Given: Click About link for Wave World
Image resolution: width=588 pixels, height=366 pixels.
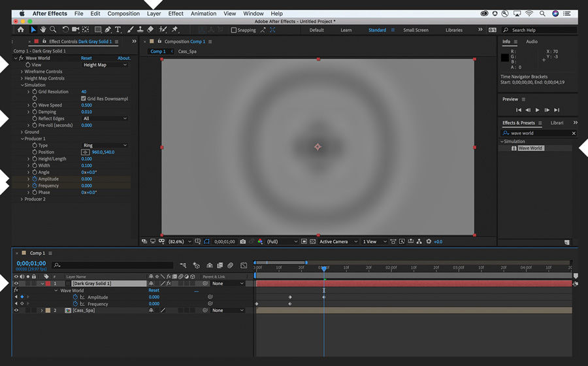Looking at the screenshot, I should tap(123, 58).
